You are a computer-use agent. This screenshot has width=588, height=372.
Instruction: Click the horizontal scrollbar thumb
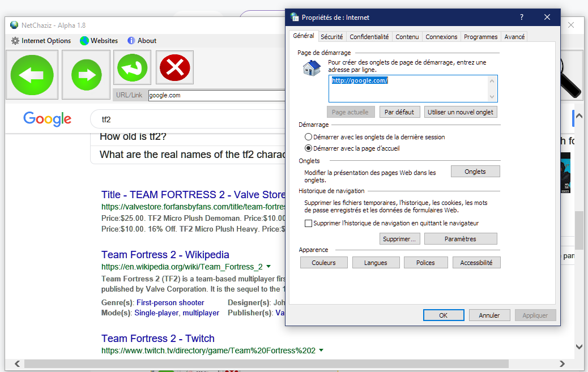pyautogui.click(x=266, y=364)
